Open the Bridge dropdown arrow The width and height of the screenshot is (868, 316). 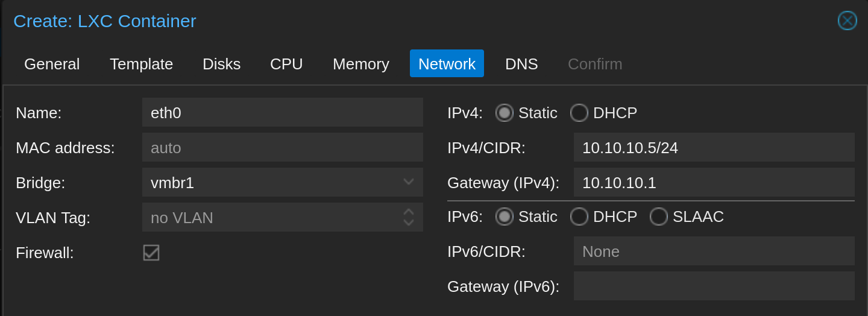coord(409,182)
